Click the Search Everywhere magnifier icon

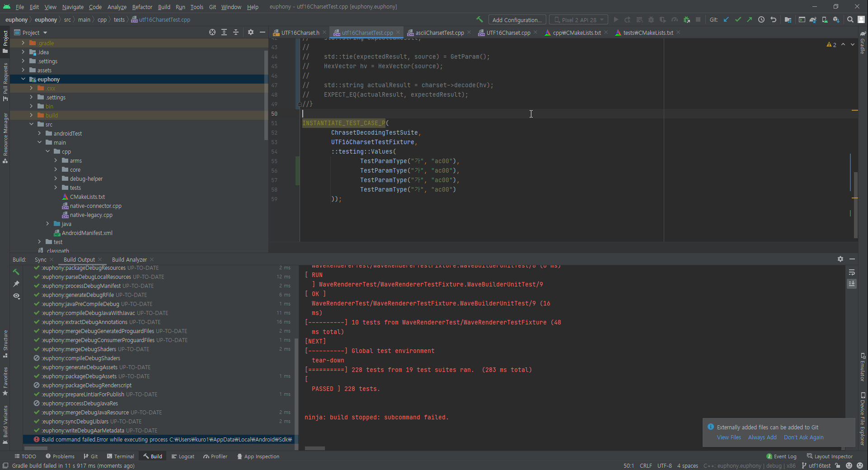pos(850,19)
